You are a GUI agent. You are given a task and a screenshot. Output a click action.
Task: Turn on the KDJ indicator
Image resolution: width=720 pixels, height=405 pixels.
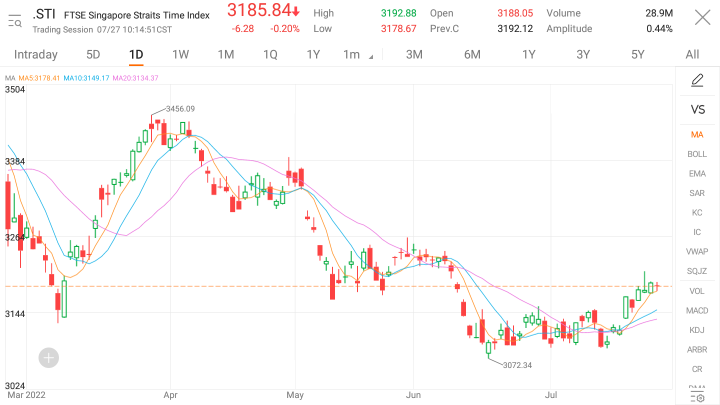[697, 330]
